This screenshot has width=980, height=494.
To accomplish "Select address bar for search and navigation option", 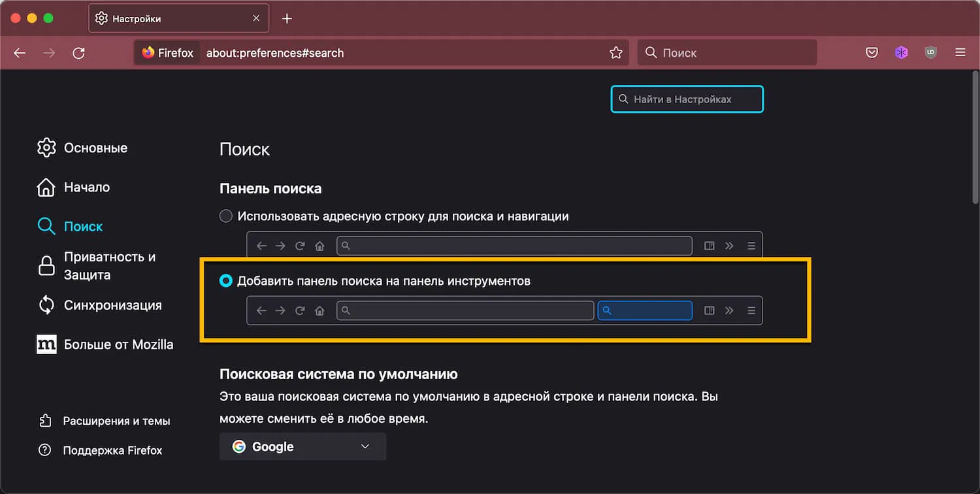I will tap(226, 216).
